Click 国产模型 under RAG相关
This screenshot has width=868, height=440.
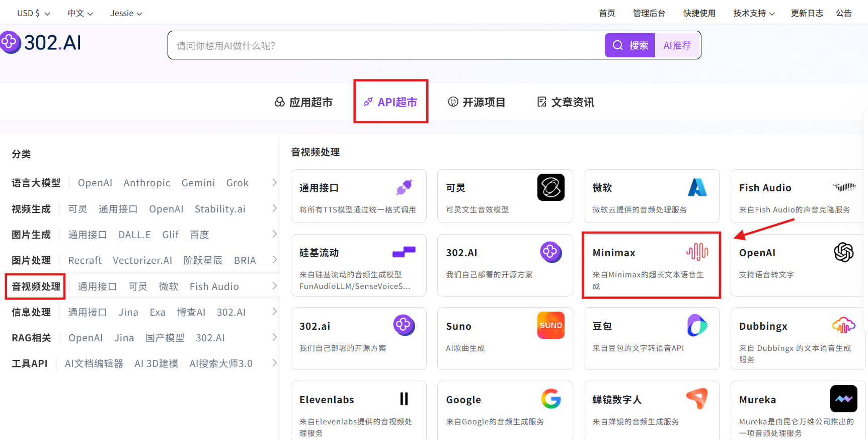(165, 338)
